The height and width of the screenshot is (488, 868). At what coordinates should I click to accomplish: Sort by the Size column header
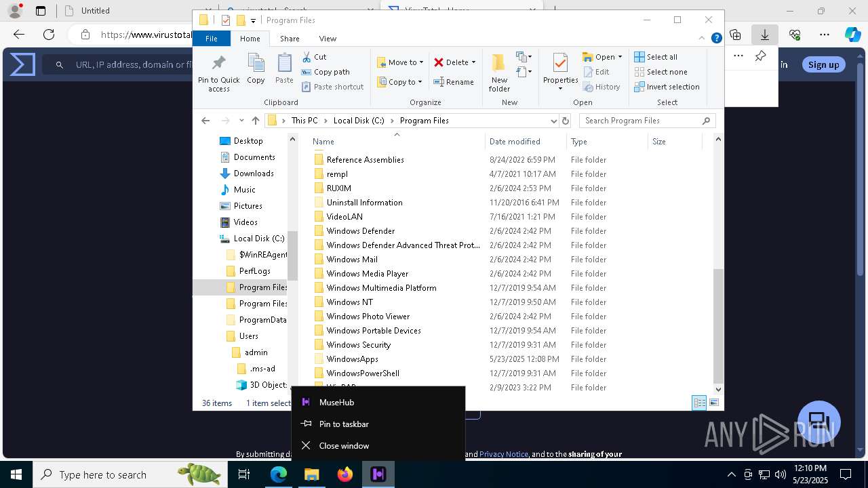coord(675,142)
